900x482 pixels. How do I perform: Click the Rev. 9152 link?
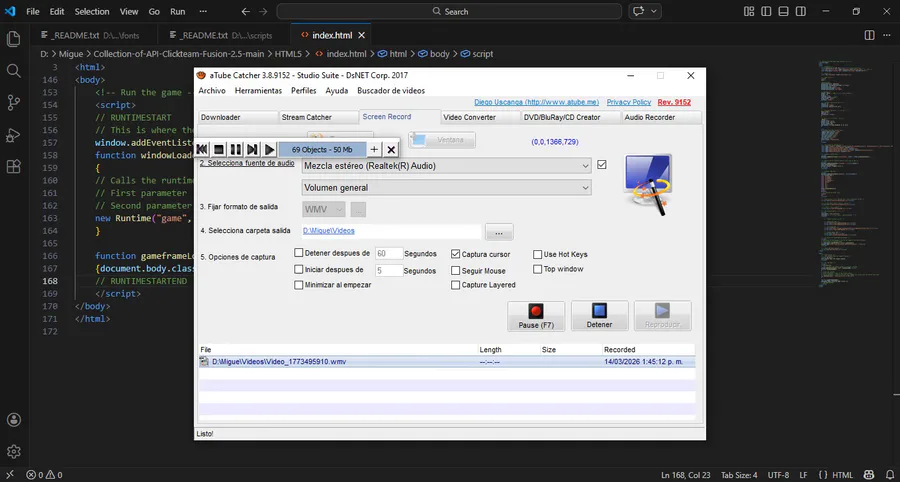tap(674, 102)
